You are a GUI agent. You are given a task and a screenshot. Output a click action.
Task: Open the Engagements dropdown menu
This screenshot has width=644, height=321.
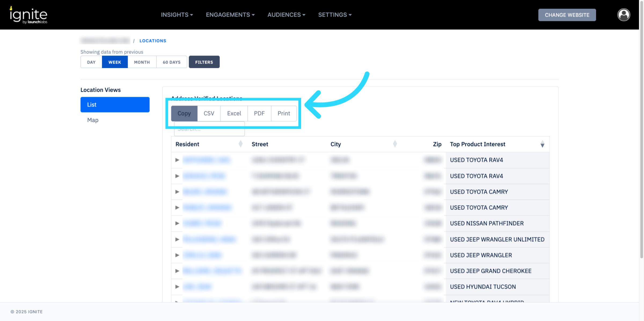click(x=230, y=15)
